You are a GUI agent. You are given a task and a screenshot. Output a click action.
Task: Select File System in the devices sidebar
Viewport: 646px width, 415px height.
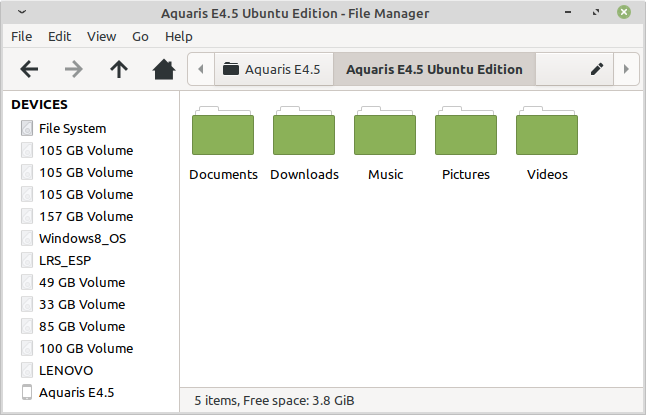point(72,128)
